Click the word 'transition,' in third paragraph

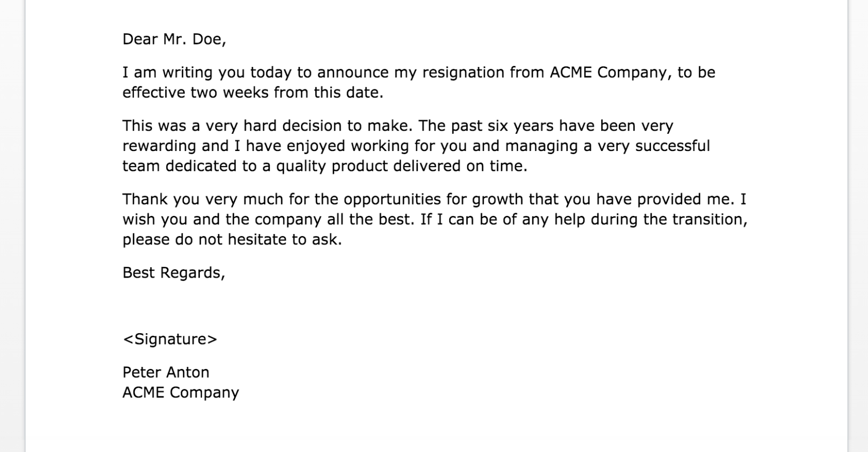[710, 220]
